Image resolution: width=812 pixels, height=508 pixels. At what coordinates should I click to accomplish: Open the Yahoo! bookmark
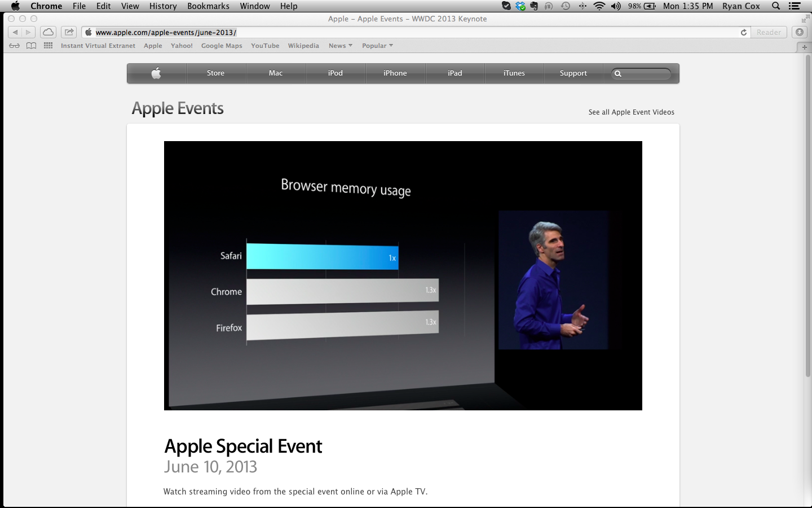pos(182,46)
